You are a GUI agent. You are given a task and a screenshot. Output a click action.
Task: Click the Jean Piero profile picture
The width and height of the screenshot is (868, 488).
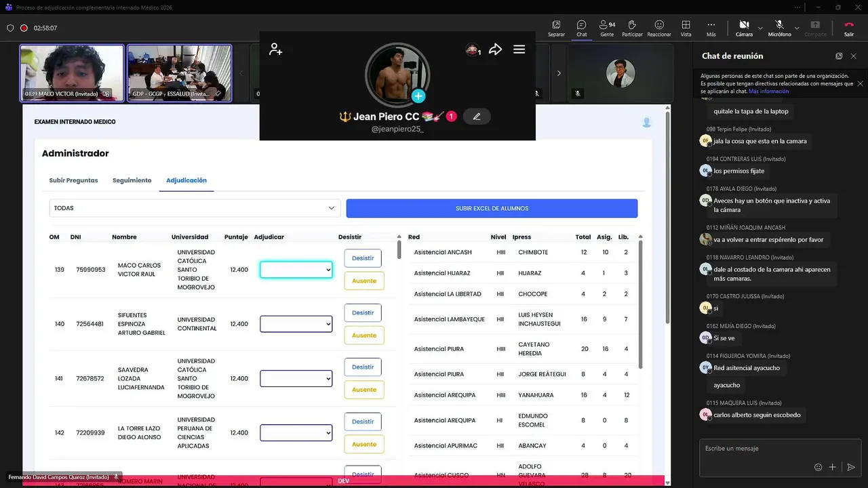[397, 75]
